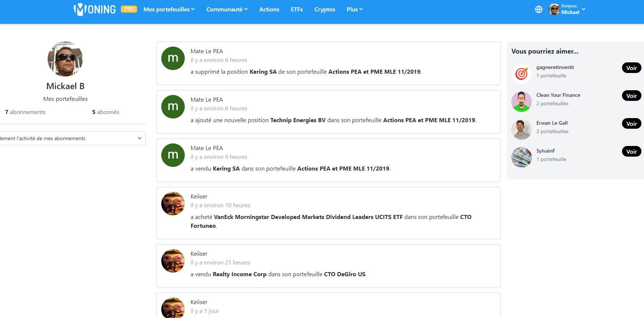
Task: Click 'il y a environ 10 heures' timestamp
Action: click(x=220, y=205)
